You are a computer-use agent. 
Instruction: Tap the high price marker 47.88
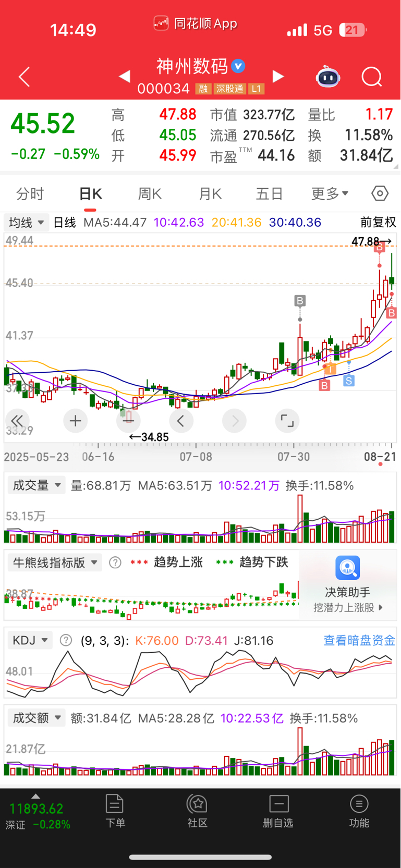pyautogui.click(x=371, y=241)
